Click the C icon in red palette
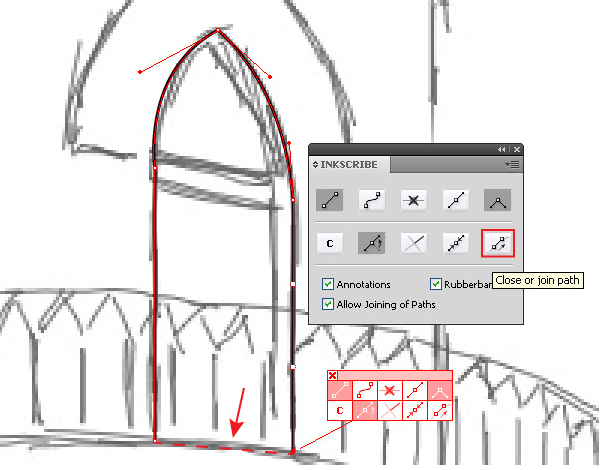This screenshot has width=600, height=470. coord(340,411)
